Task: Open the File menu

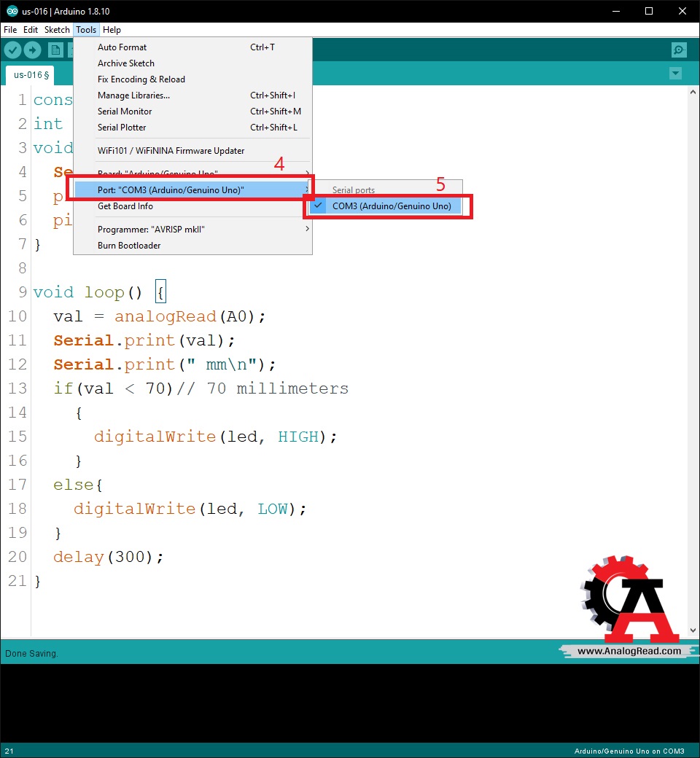Action: [10, 29]
